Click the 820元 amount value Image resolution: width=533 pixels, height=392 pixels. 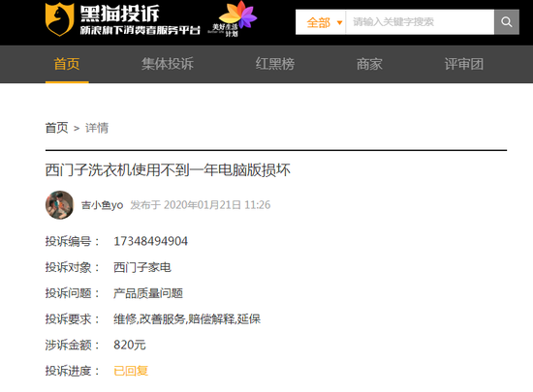[x=130, y=345]
